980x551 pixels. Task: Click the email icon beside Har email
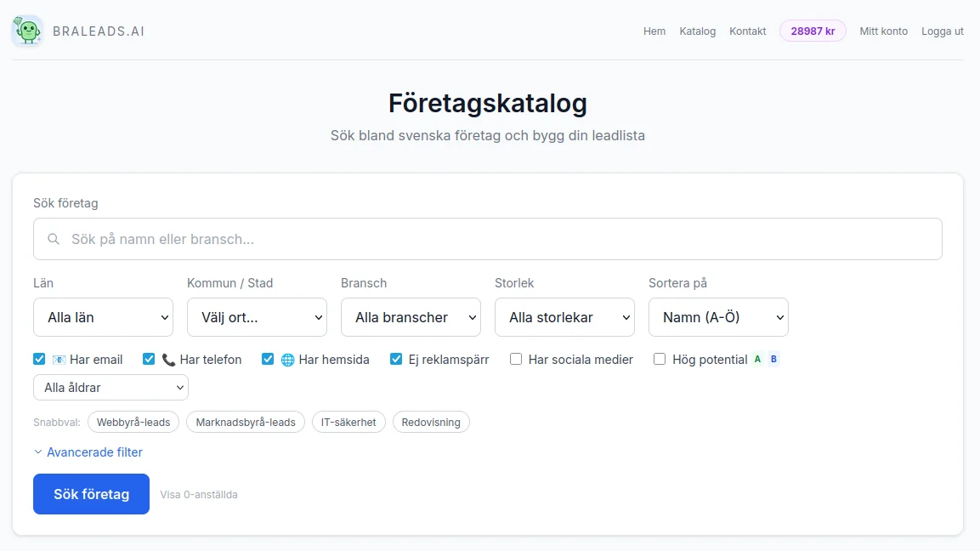pyautogui.click(x=58, y=359)
